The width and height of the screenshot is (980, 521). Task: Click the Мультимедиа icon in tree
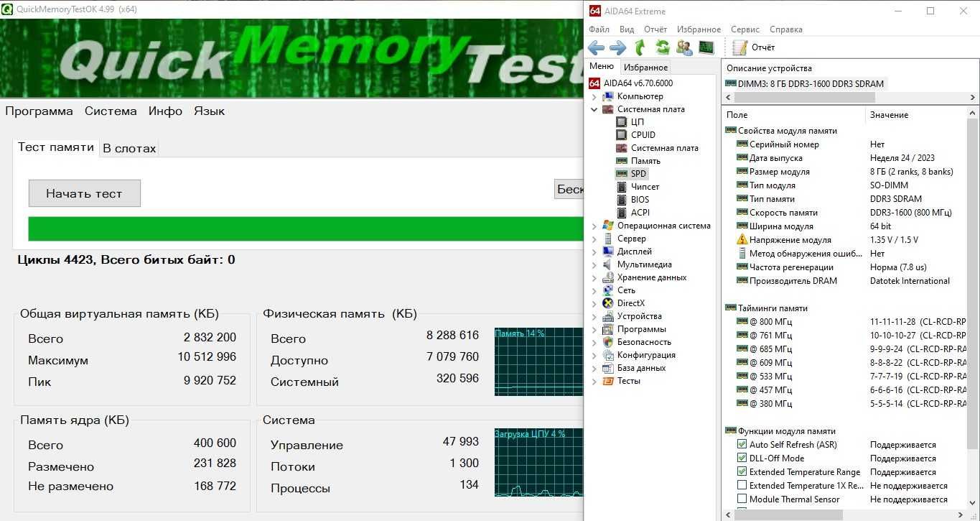pos(608,264)
